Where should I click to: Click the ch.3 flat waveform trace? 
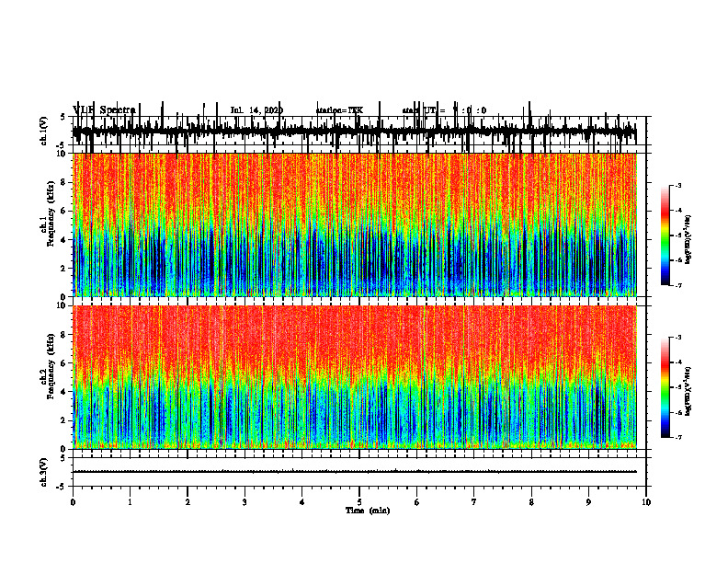point(354,472)
